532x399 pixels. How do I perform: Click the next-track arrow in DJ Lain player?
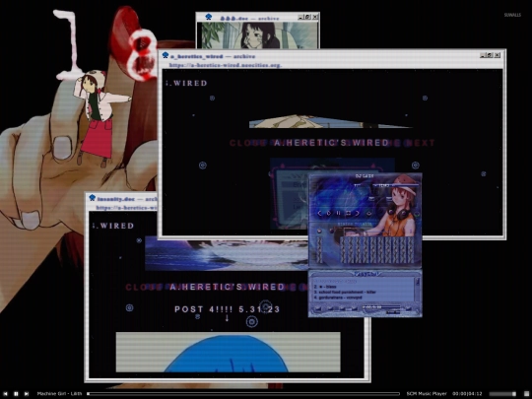pos(358,213)
